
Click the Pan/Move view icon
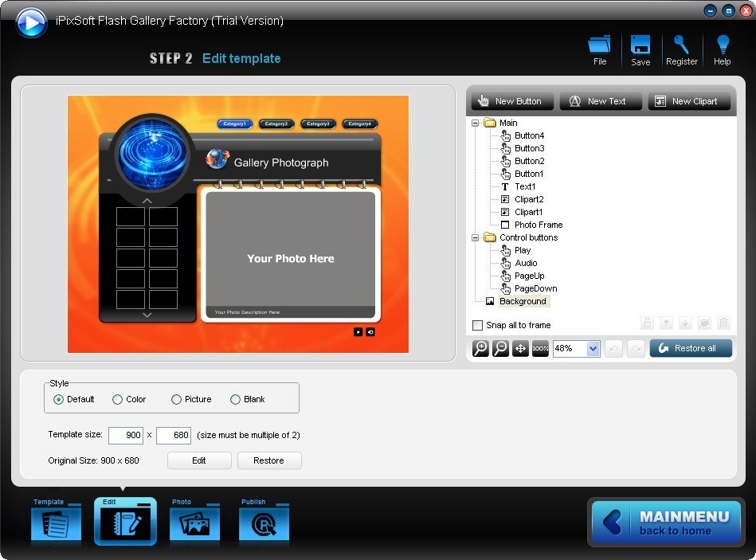[x=520, y=348]
